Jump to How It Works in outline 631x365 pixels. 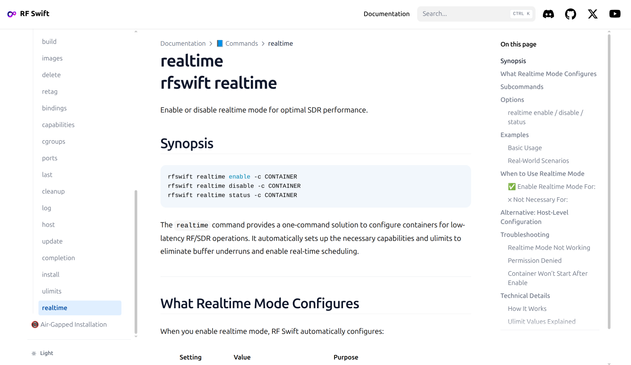pyautogui.click(x=527, y=309)
